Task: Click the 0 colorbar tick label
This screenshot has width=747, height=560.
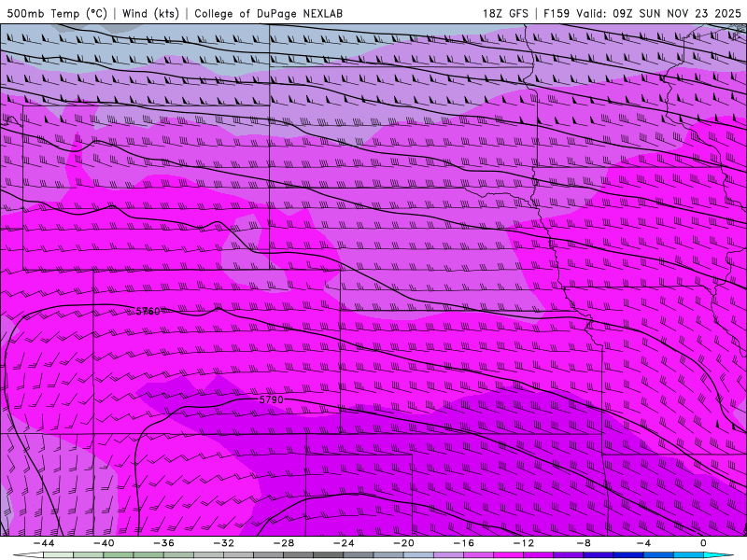Action: click(704, 543)
